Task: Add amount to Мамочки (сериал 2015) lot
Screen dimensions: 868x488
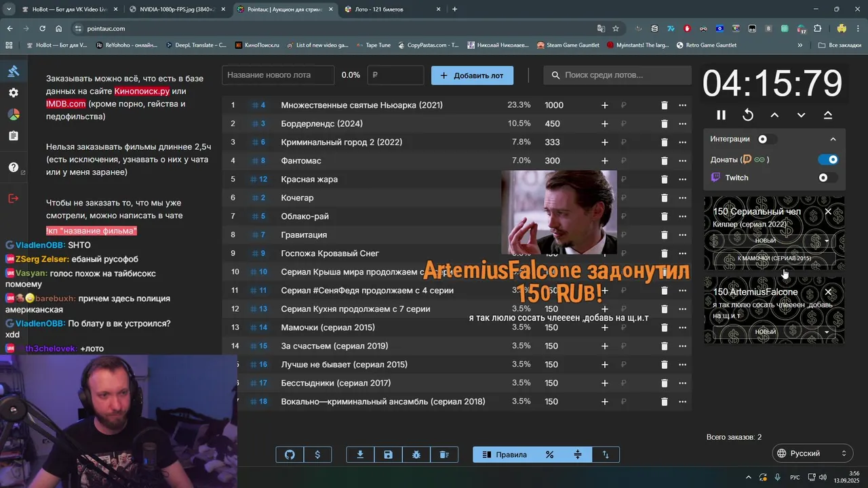Action: click(x=605, y=327)
